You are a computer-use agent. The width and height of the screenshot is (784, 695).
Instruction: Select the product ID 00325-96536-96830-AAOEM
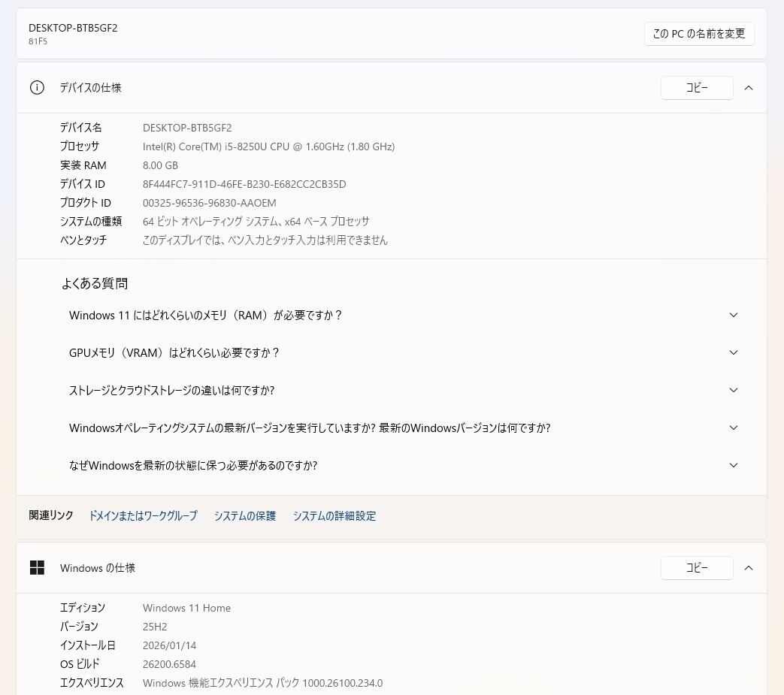[x=209, y=203]
